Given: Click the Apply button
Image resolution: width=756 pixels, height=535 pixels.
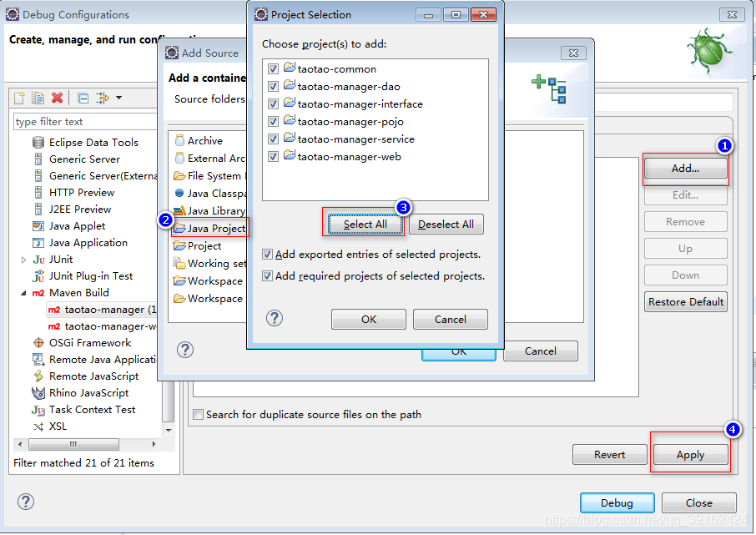Looking at the screenshot, I should point(690,455).
